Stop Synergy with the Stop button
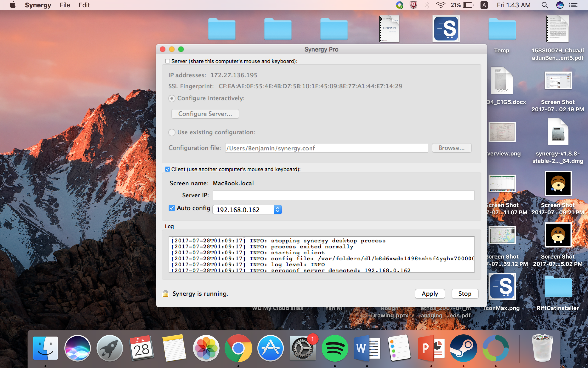588x368 pixels. [x=465, y=293]
